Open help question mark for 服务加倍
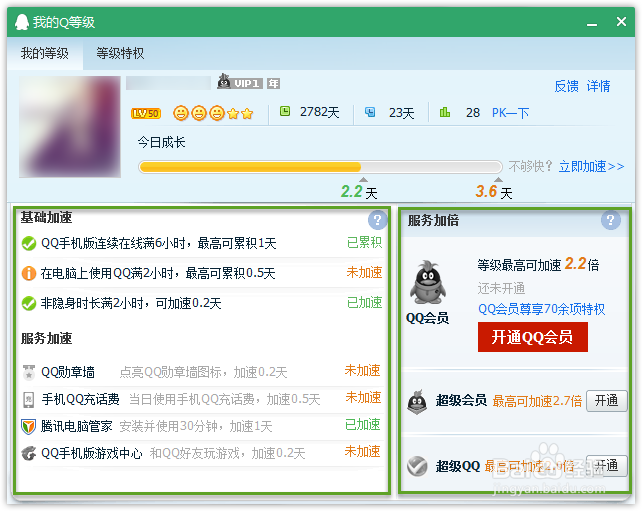642x511 pixels. 610,220
